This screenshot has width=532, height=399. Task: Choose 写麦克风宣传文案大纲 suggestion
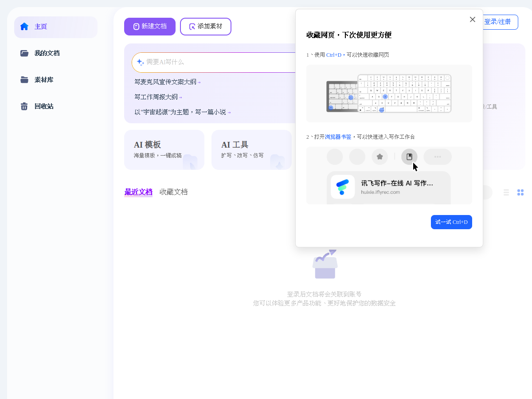[168, 82]
